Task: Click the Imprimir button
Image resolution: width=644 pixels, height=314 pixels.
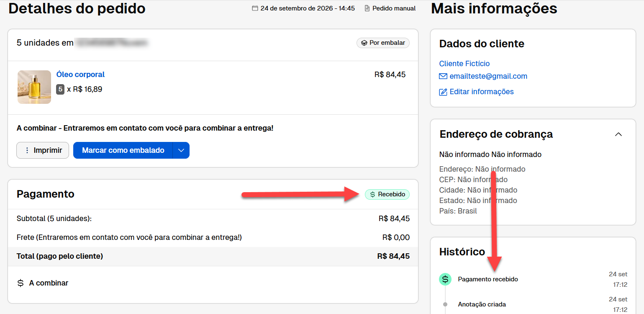Action: click(43, 150)
